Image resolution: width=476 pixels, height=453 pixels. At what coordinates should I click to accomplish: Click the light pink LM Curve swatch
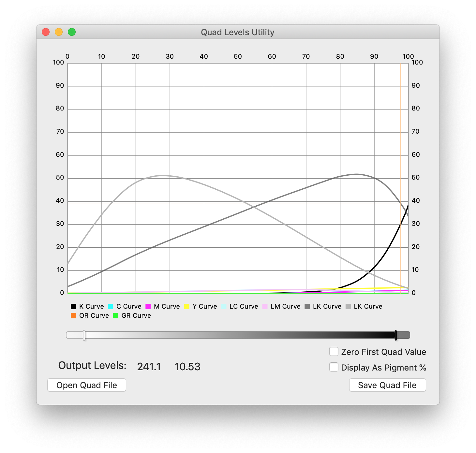pyautogui.click(x=265, y=306)
